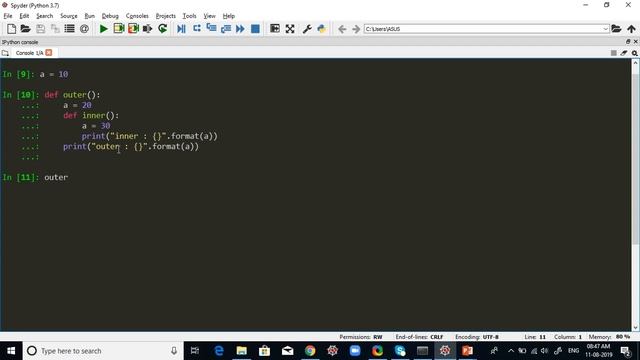
Task: Maximize current pane icon
Action: point(275,29)
